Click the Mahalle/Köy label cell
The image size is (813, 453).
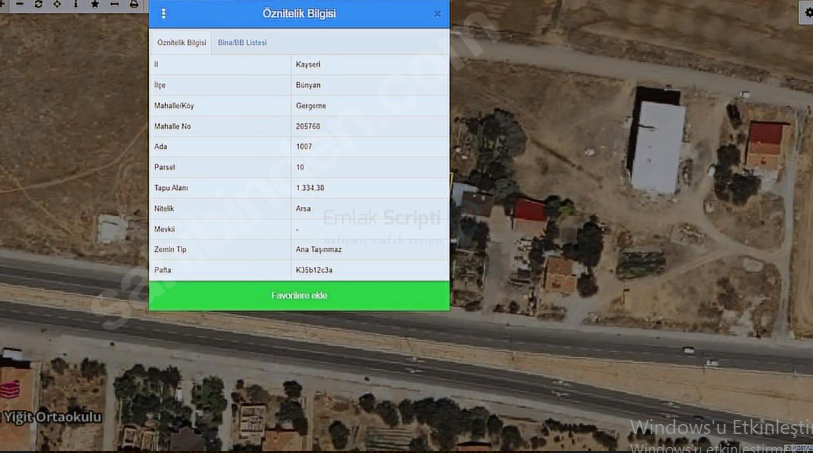coord(220,106)
